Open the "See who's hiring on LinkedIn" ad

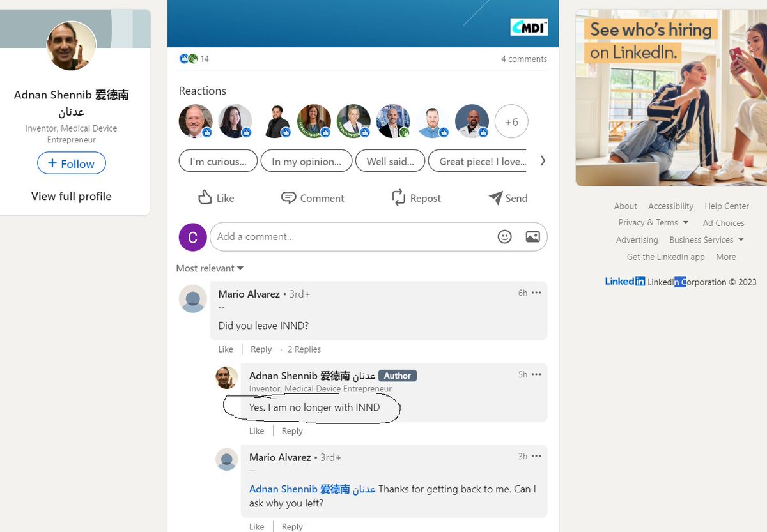pos(671,98)
